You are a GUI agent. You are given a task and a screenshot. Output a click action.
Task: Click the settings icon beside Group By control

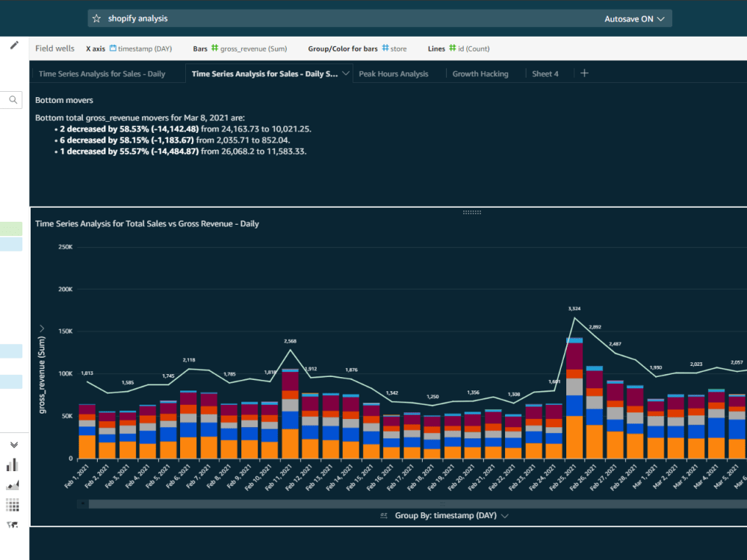coord(384,515)
